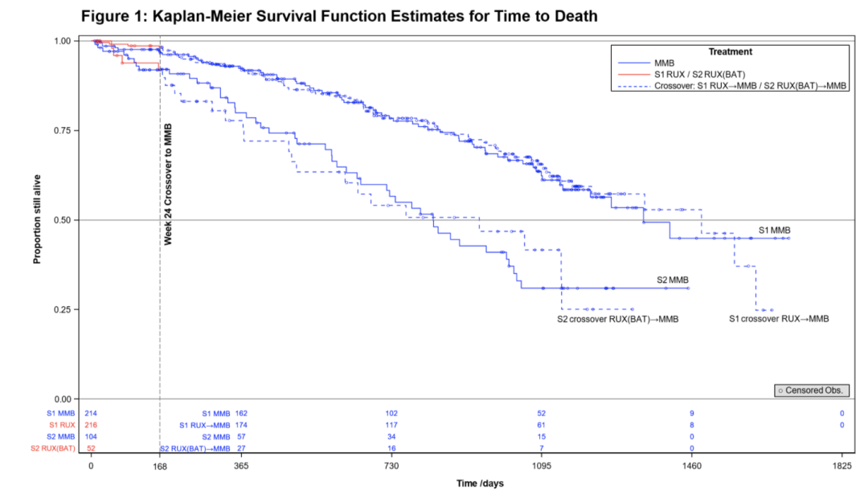Click the chart title "Figure 1: Kaplan-Meier Survival Function Estimates"

[339, 15]
